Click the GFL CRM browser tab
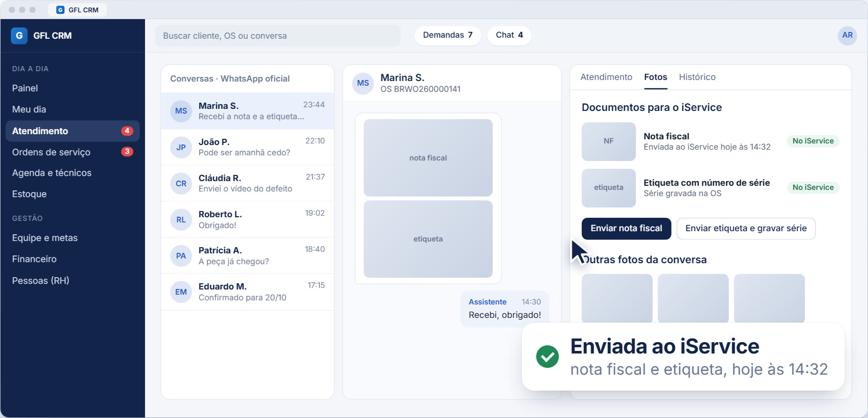 click(77, 10)
